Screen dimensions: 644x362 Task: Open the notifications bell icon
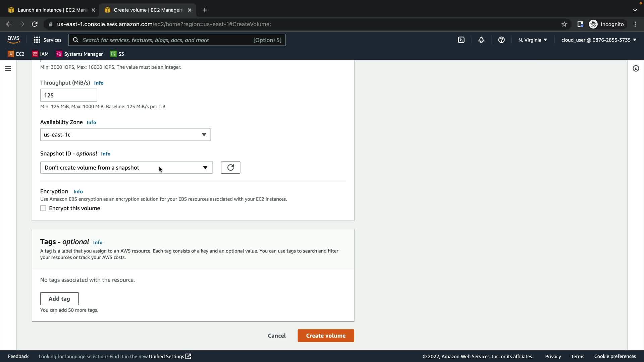(481, 40)
